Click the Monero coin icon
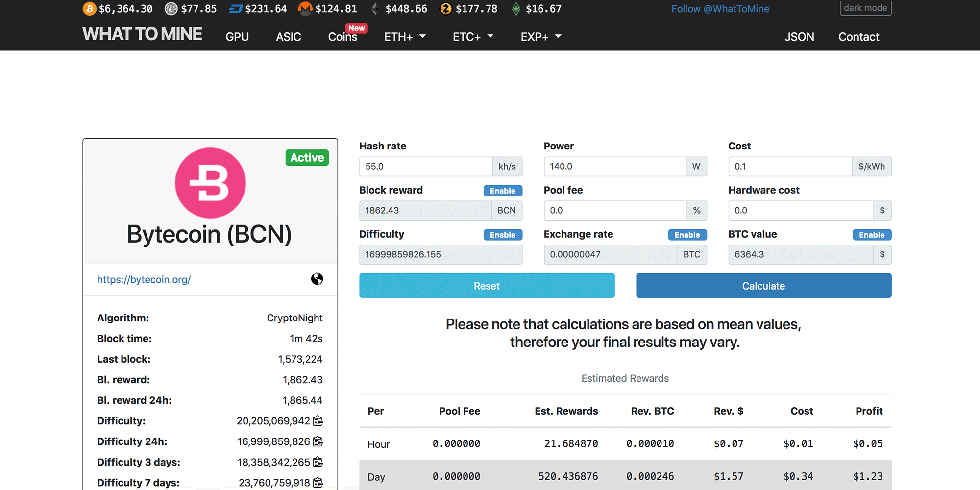 pos(305,9)
